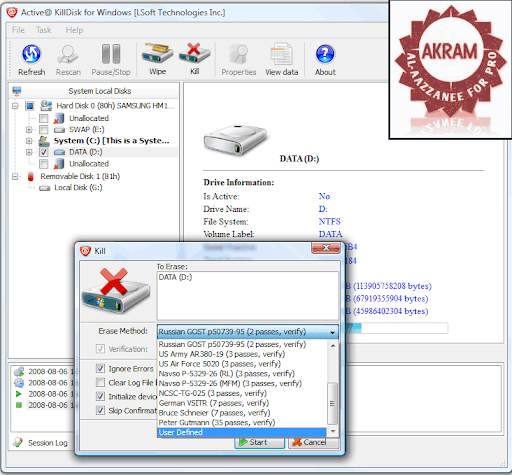Open the Task menu
The height and width of the screenshot is (475, 512).
point(44,30)
